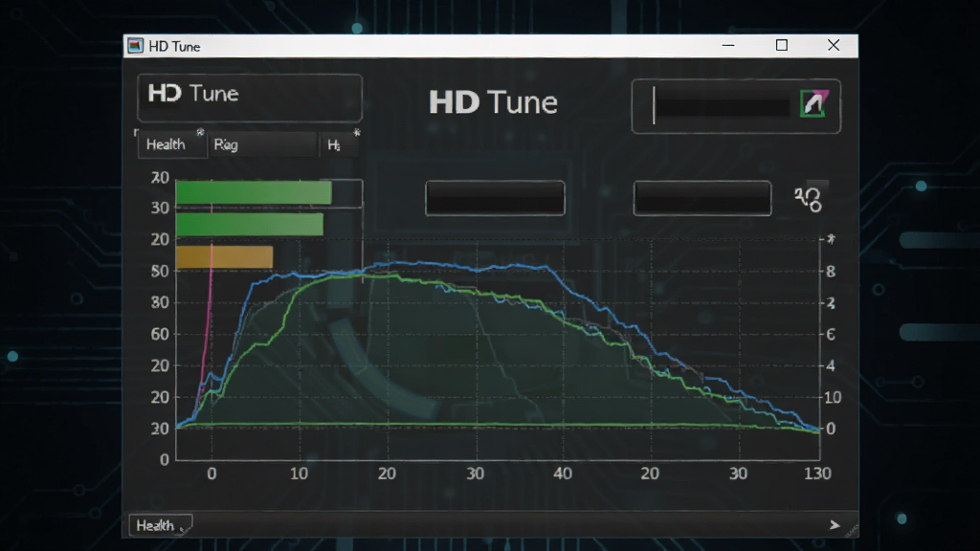Switch to the Rag tab
This screenshot has width=980, height=551.
262,144
